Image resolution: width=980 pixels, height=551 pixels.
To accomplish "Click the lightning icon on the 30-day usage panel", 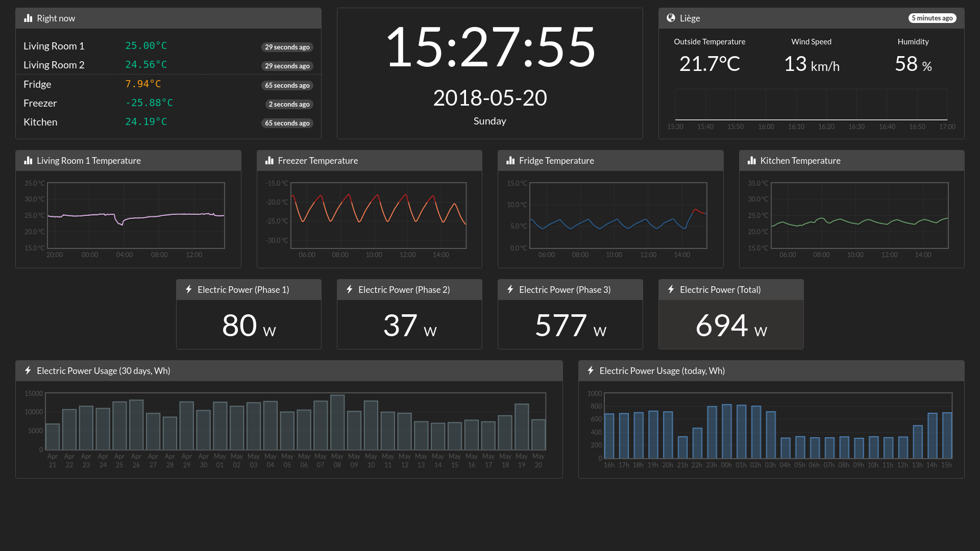I will (28, 371).
